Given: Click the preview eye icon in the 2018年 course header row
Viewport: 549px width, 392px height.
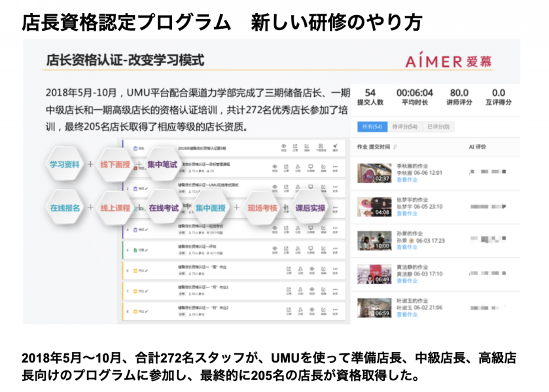Looking at the screenshot, I should (x=283, y=146).
